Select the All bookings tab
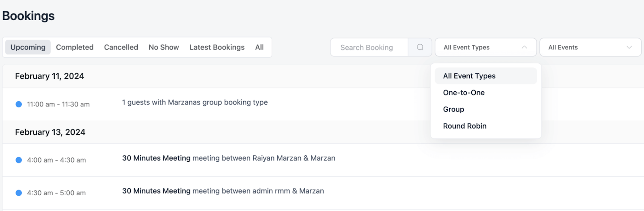Image resolution: width=644 pixels, height=211 pixels. click(260, 47)
